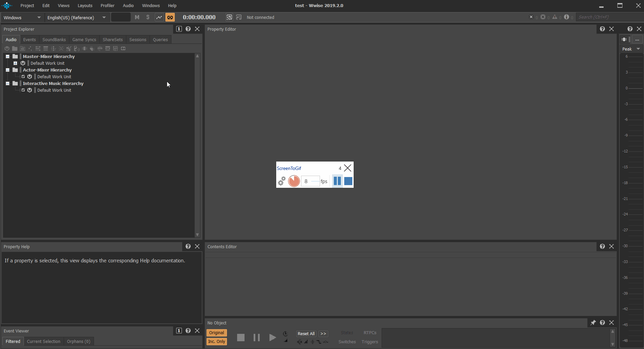The width and height of the screenshot is (644, 349).
Task: Expand the transport options with the >> button
Action: point(323,333)
